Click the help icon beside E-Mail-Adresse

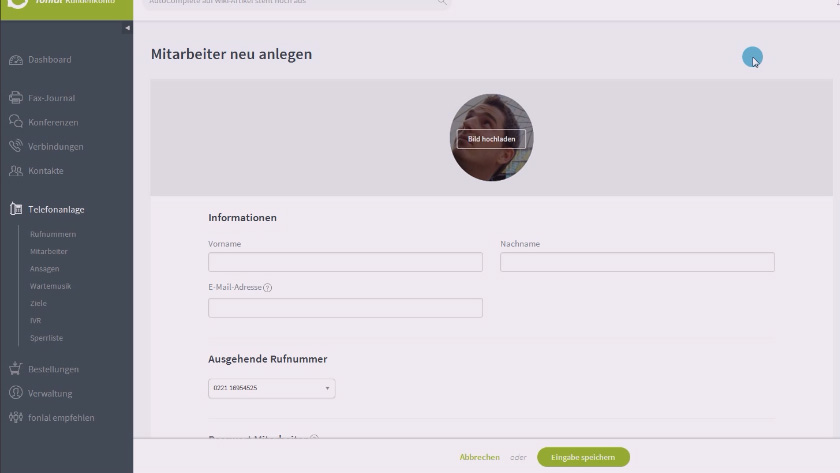(x=268, y=288)
